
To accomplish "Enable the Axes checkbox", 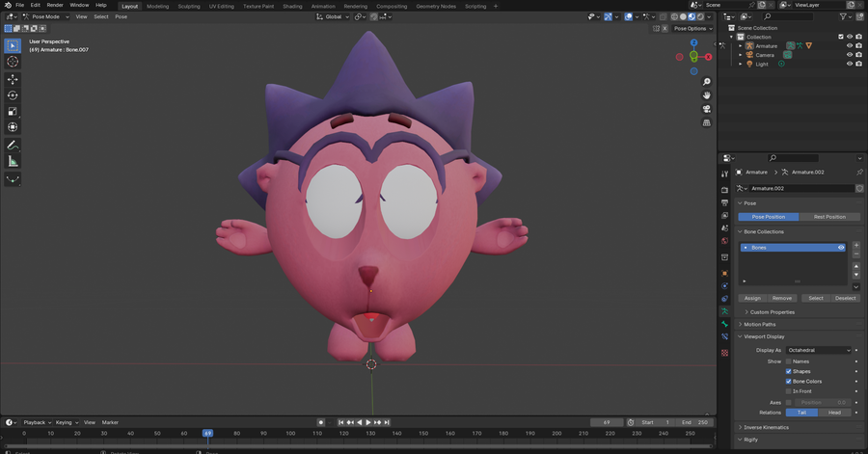I will 788,403.
